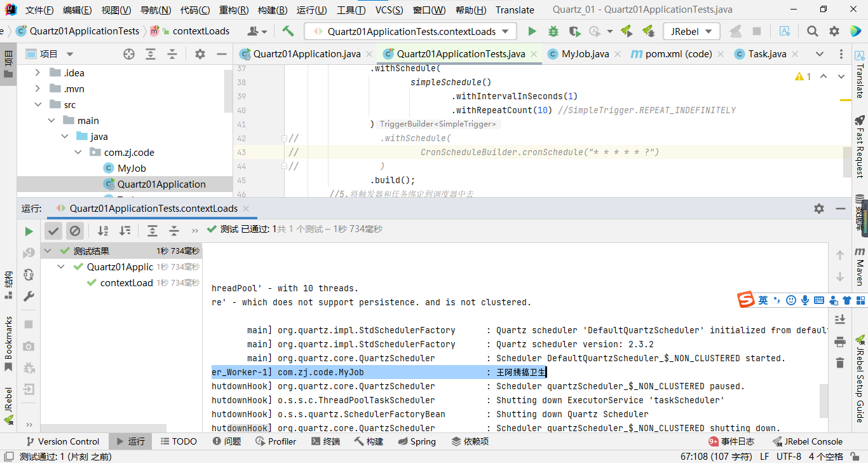Viewport: 868px width, 463px height.
Task: Sort tests alphabetically icon
Action: coord(103,230)
